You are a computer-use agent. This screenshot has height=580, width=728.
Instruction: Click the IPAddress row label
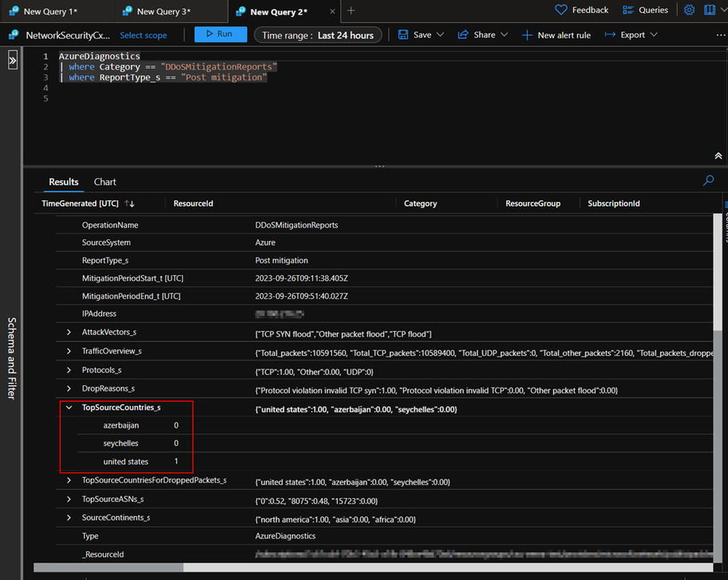99,314
